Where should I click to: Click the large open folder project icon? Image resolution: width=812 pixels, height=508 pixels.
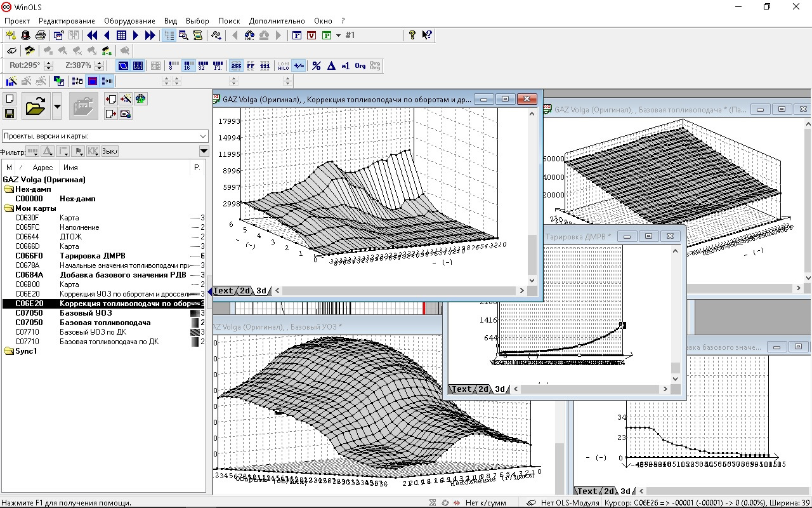coord(36,107)
